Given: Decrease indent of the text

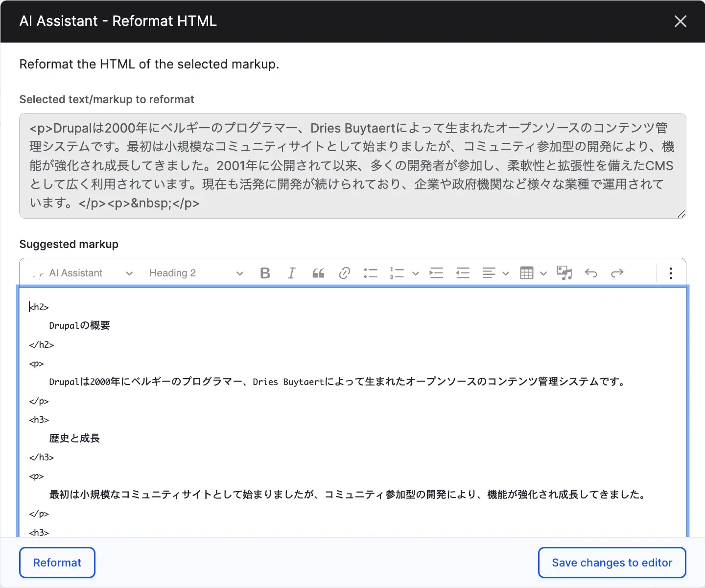Looking at the screenshot, I should click(463, 273).
